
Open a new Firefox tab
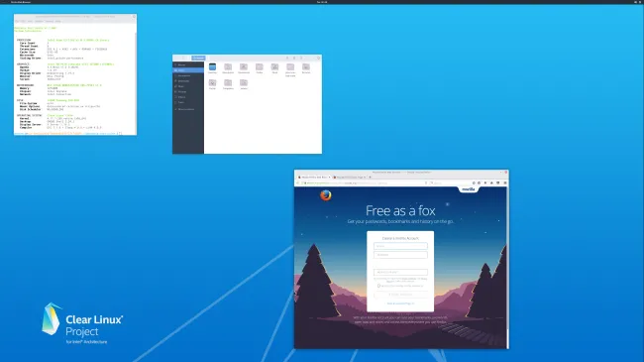tap(371, 177)
